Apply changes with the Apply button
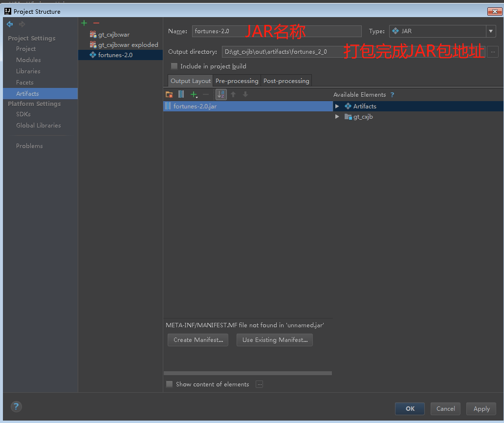The height and width of the screenshot is (423, 504). point(481,409)
